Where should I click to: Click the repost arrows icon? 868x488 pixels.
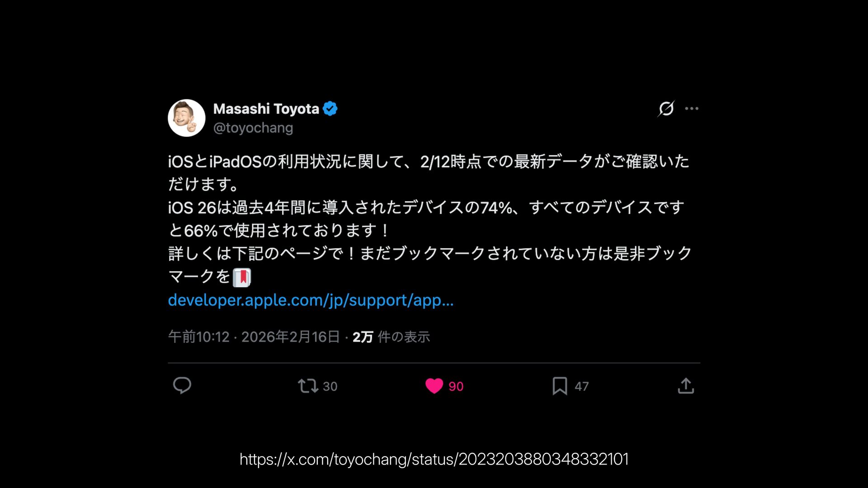pyautogui.click(x=308, y=386)
